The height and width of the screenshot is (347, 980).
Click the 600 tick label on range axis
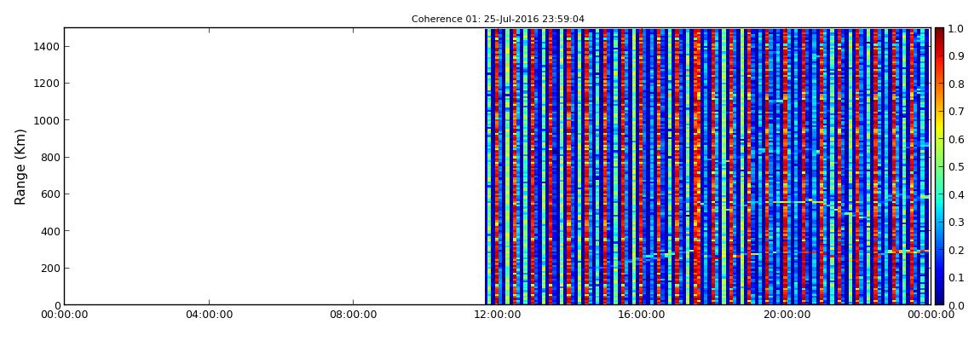[x=49, y=194]
